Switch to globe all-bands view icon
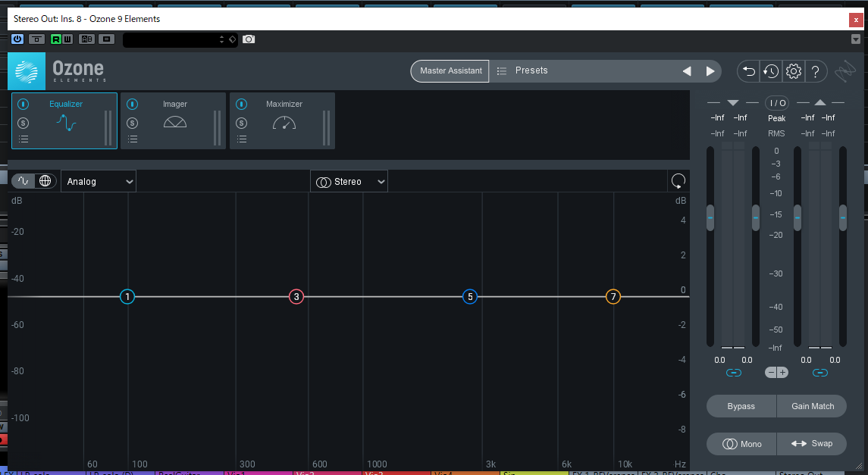The width and height of the screenshot is (868, 475). (45, 181)
